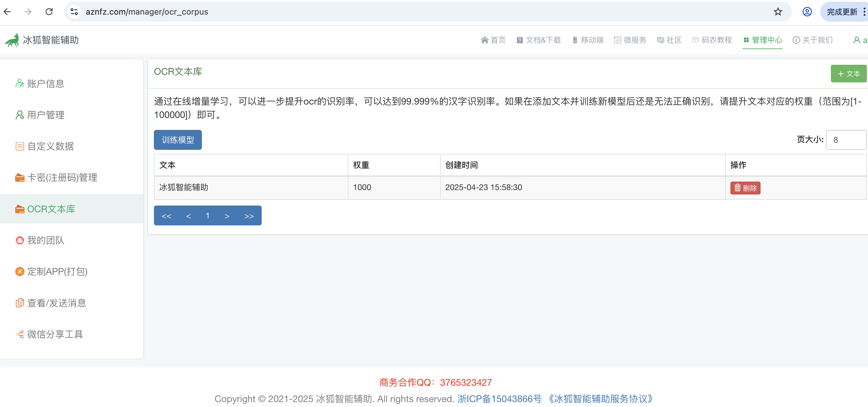
Task: Open browser profile account icon
Action: point(807,12)
